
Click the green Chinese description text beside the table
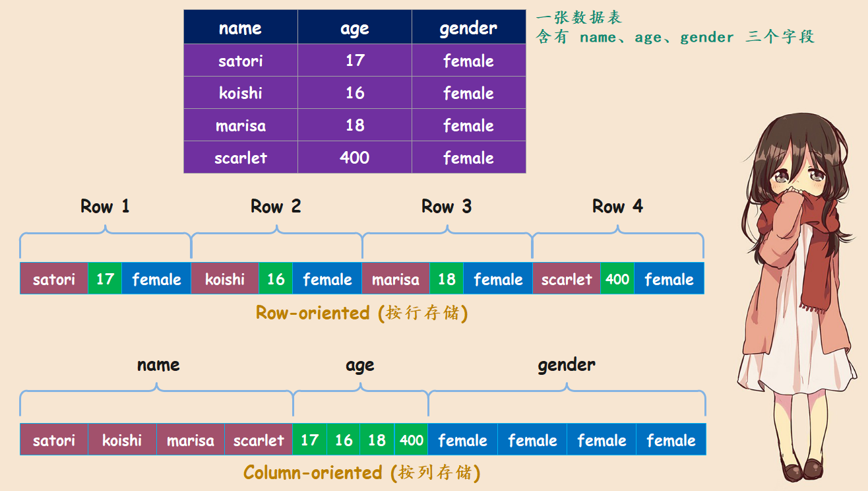coord(675,28)
